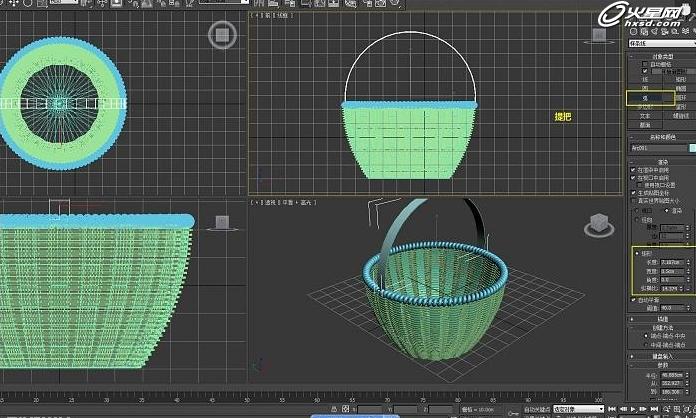Select the 弧 (Arc) spline button
696x418 pixels.
645,98
